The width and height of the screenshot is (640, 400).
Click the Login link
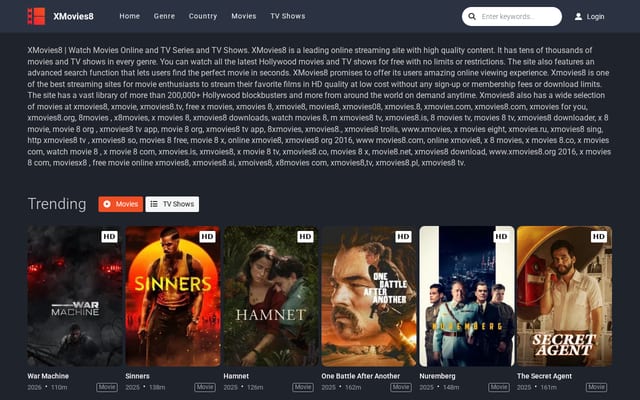[x=595, y=17]
